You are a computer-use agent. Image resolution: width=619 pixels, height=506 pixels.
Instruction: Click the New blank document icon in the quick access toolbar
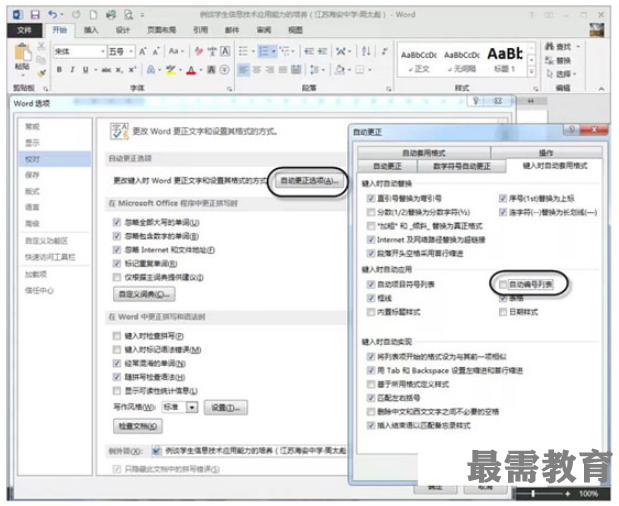tap(93, 15)
